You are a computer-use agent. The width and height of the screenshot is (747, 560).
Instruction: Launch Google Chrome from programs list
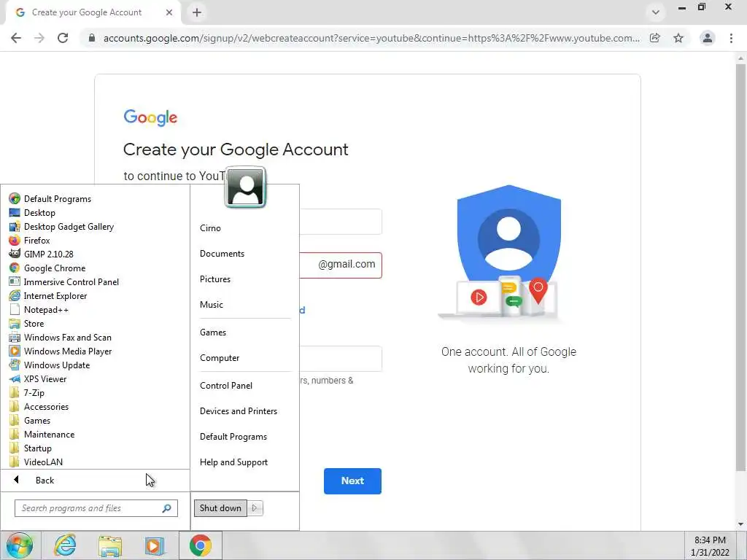pyautogui.click(x=47, y=268)
